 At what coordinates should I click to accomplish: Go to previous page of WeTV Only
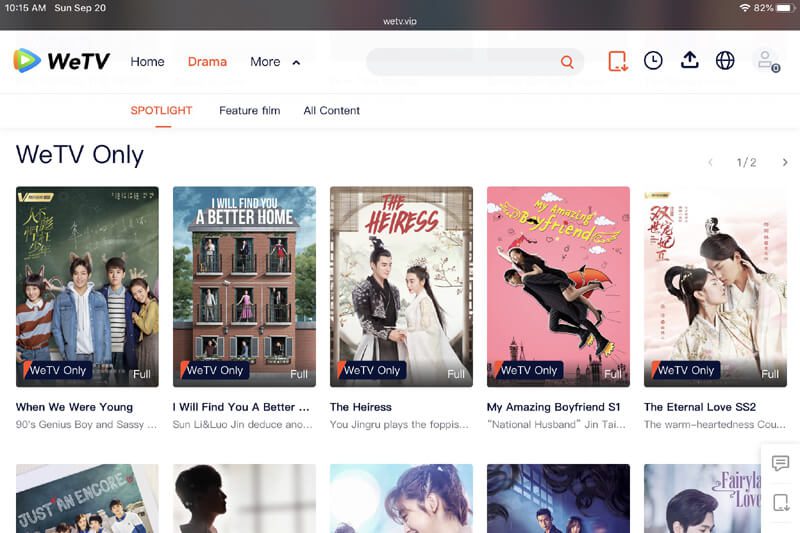[x=710, y=162]
